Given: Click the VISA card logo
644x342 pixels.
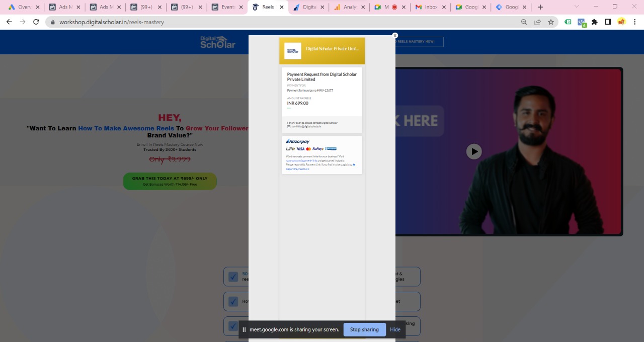Looking at the screenshot, I should (300, 149).
